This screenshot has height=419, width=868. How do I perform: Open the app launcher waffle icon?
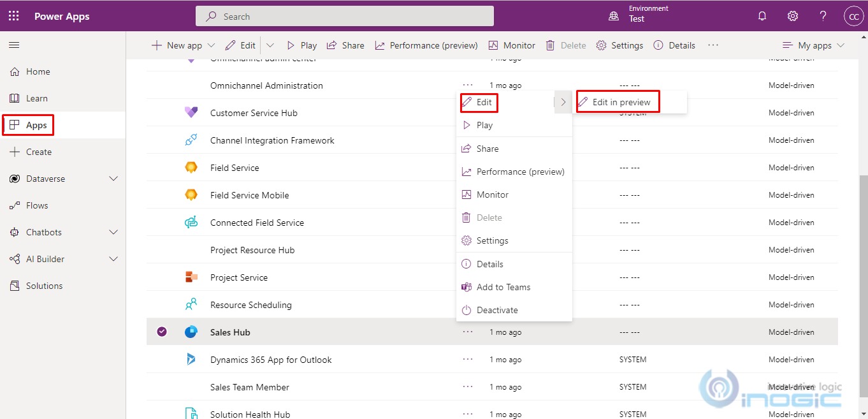coord(14,17)
